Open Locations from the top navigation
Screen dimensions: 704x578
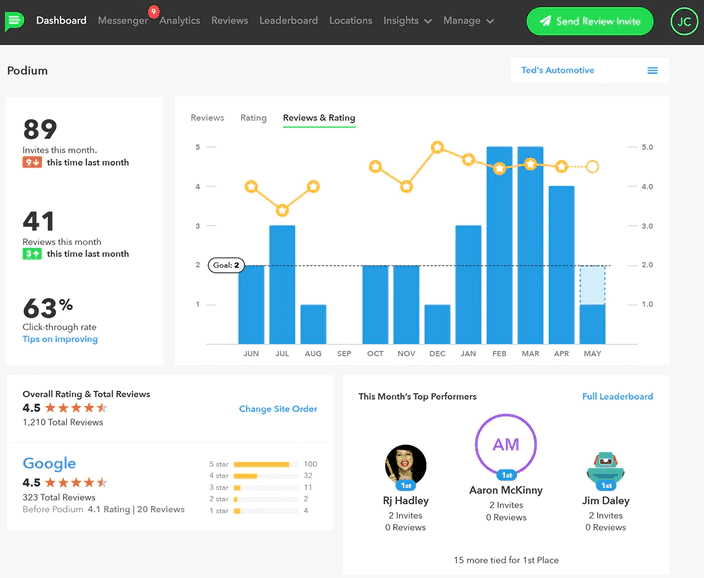pos(351,21)
